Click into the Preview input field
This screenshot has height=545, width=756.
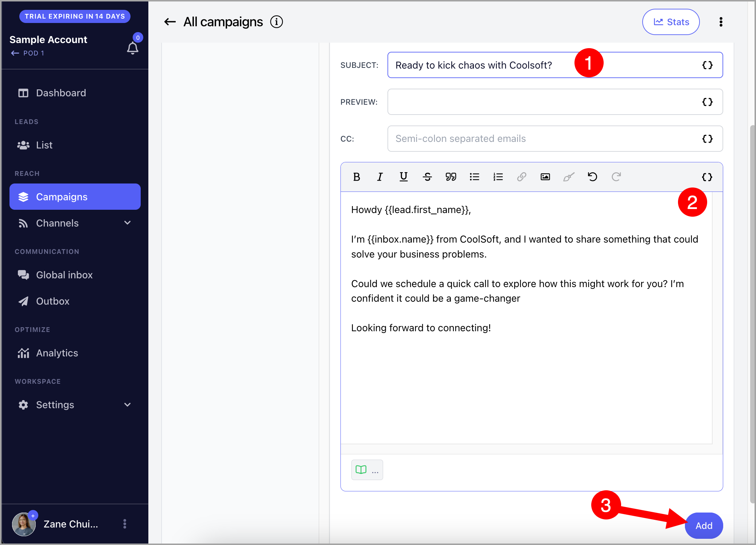point(555,102)
